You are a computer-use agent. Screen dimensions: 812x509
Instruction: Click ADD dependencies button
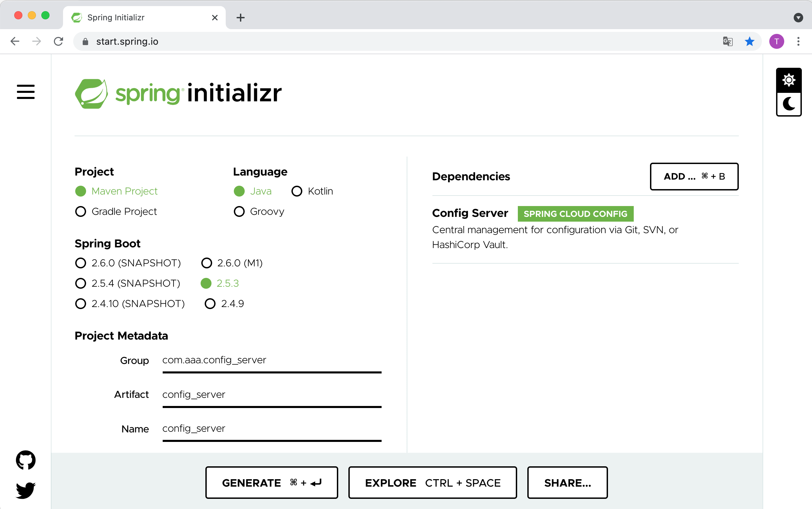pyautogui.click(x=694, y=177)
